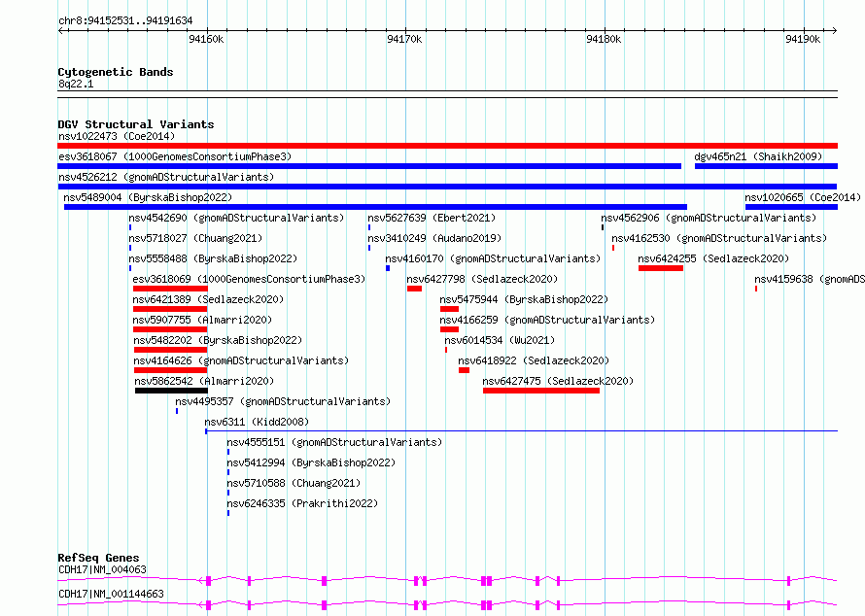Click the esv3618069 variant label
Screen dimensions: 865x616
pyautogui.click(x=249, y=279)
